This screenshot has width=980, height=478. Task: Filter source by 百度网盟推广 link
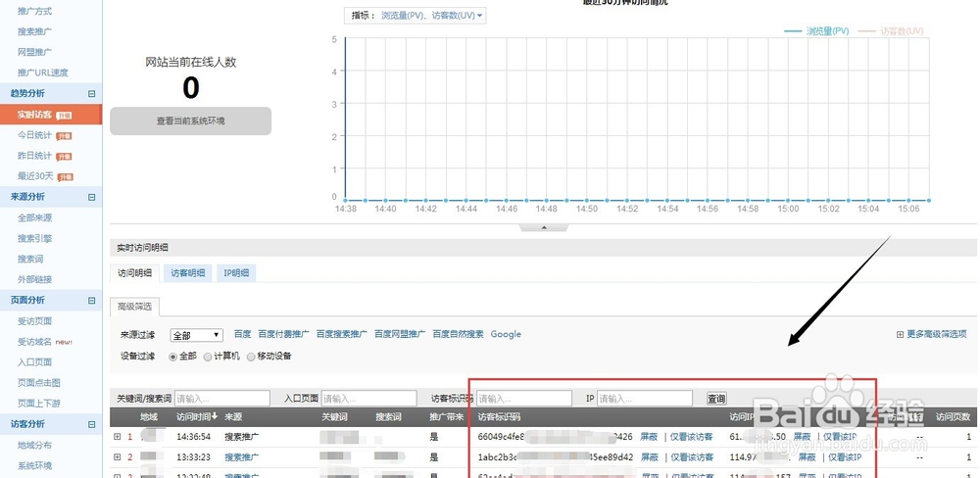(400, 334)
